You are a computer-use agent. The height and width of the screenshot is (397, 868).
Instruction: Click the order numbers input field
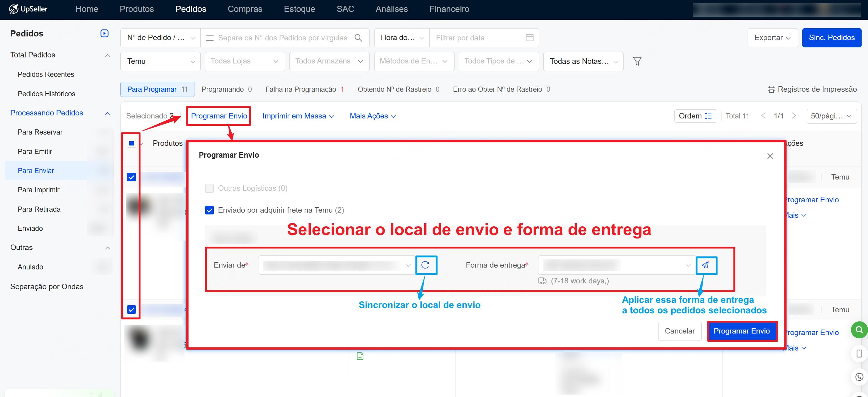283,38
